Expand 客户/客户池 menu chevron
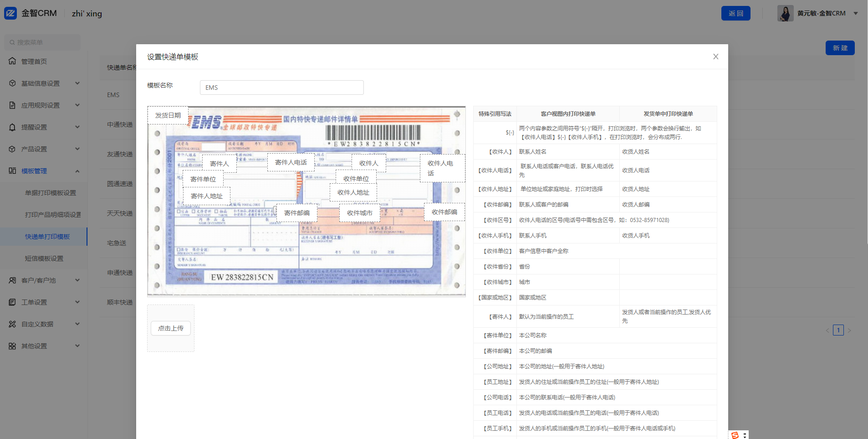 pyautogui.click(x=77, y=280)
